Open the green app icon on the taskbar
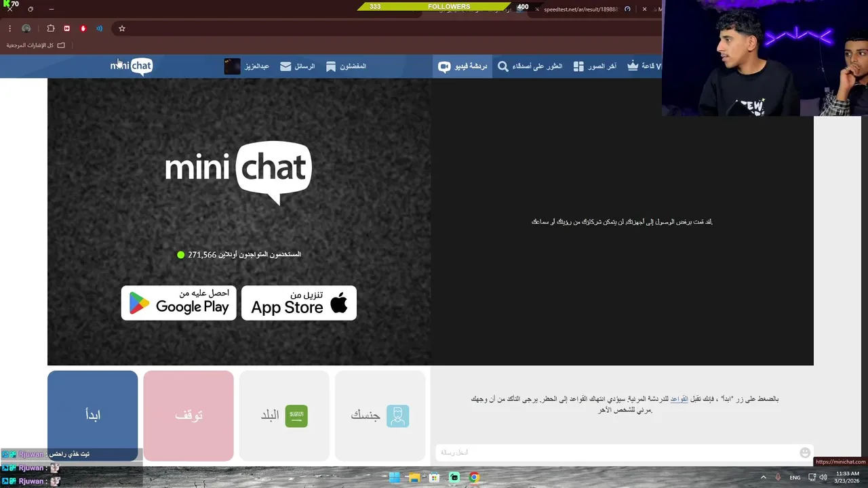The width and height of the screenshot is (868, 488). [454, 477]
